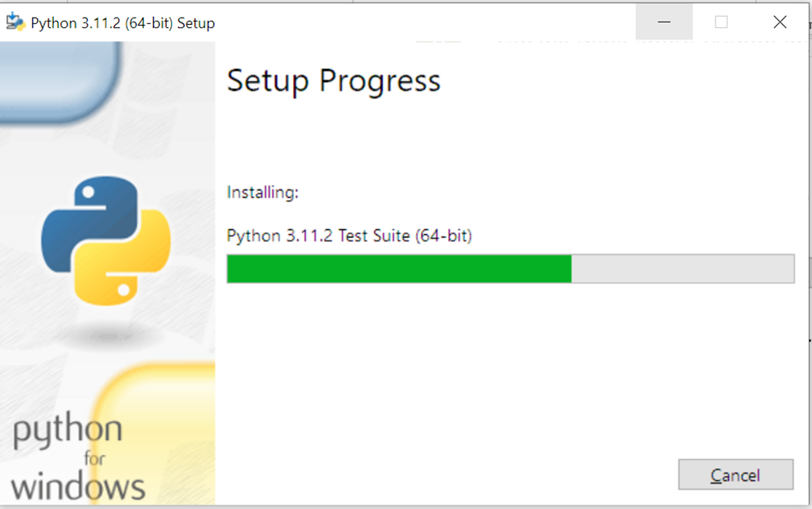The width and height of the screenshot is (812, 509).
Task: Maximize the Python Setup window
Action: coord(720,22)
